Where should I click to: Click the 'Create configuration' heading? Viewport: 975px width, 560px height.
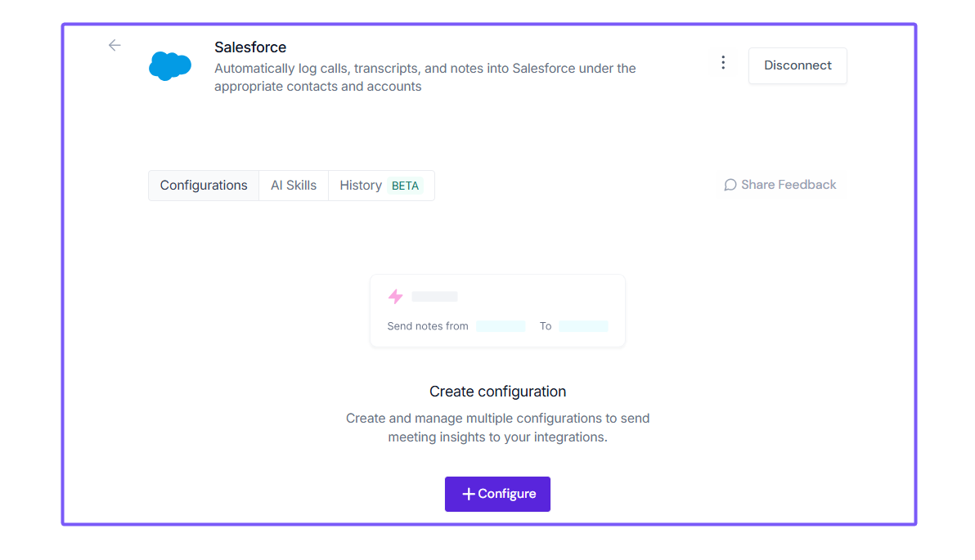[497, 392]
